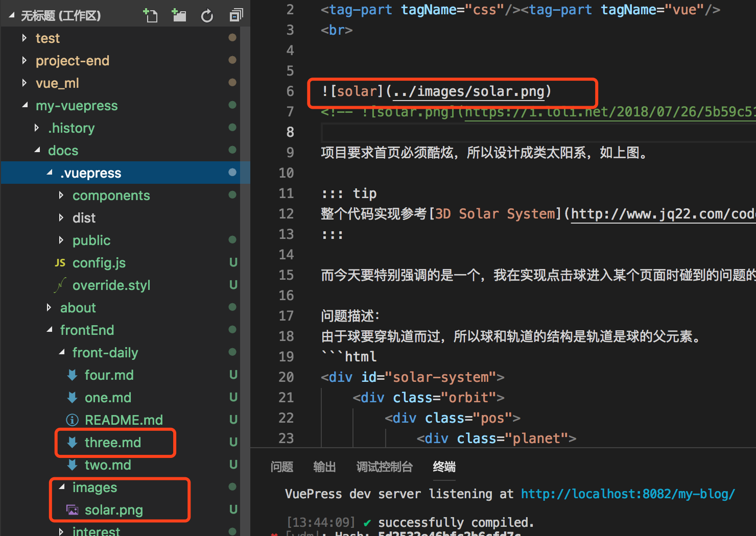The width and height of the screenshot is (756, 536).
Task: Collapse the front-daily folder arrow
Action: coord(61,353)
